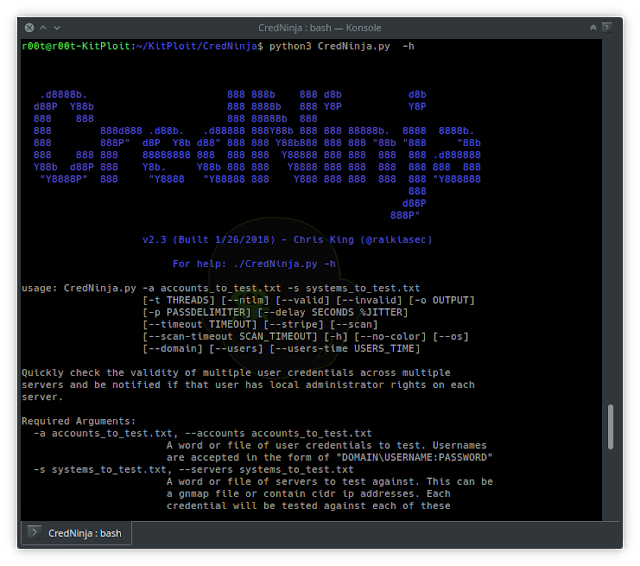Click the '[--os]' option text
Image resolution: width=640 pixels, height=566 pixels.
[x=451, y=337]
